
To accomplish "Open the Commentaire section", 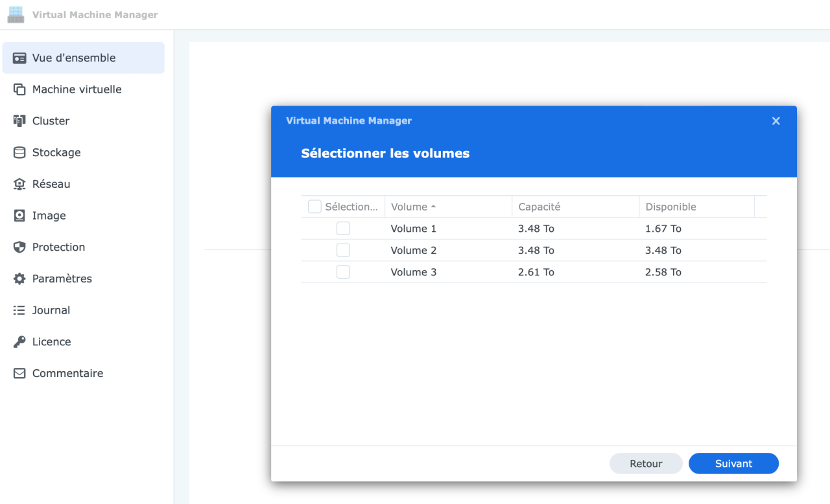I will (67, 373).
